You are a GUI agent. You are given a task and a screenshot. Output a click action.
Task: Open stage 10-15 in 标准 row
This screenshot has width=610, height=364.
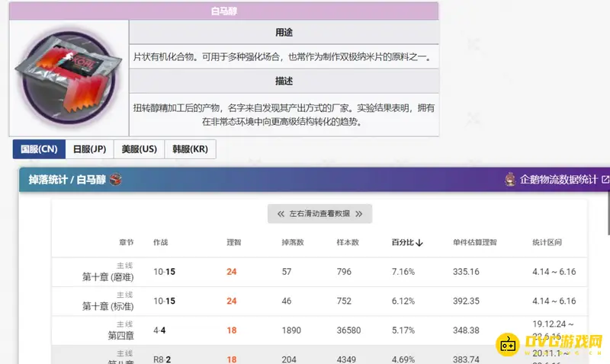pyautogui.click(x=164, y=301)
